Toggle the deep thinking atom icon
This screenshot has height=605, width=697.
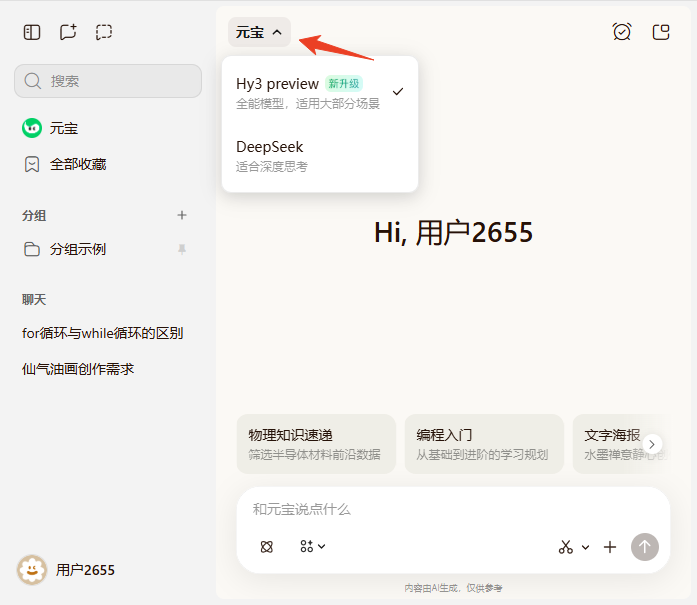pyautogui.click(x=267, y=547)
